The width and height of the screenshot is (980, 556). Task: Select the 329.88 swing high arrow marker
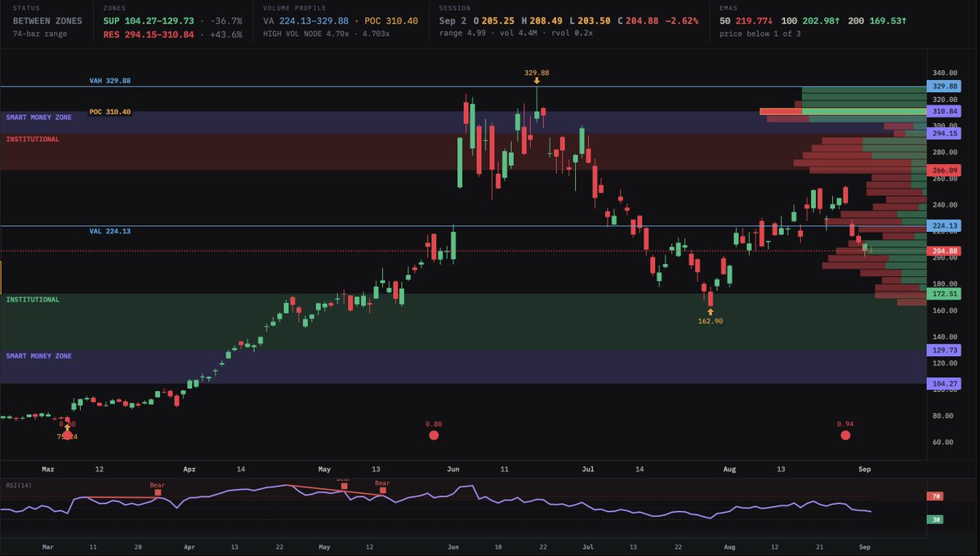537,81
